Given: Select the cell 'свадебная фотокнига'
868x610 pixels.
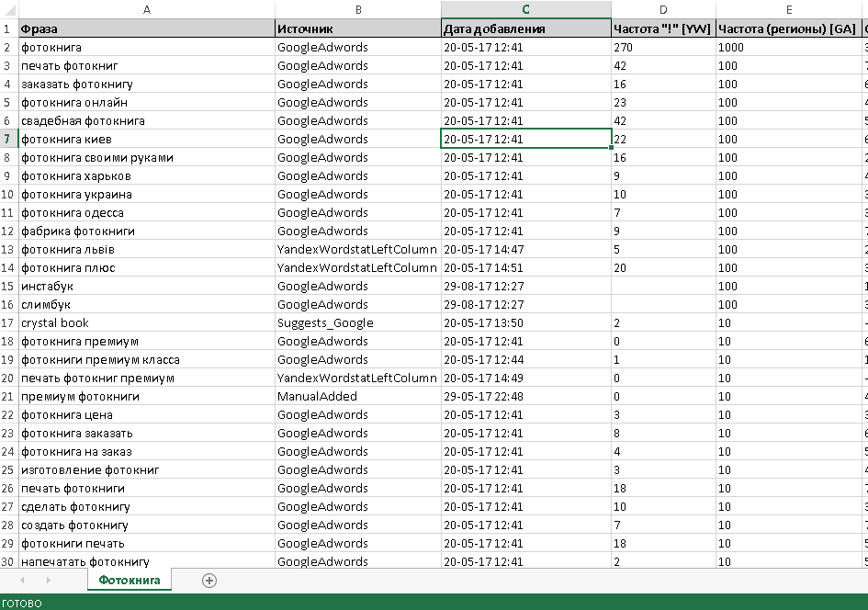Looking at the screenshot, I should [147, 120].
